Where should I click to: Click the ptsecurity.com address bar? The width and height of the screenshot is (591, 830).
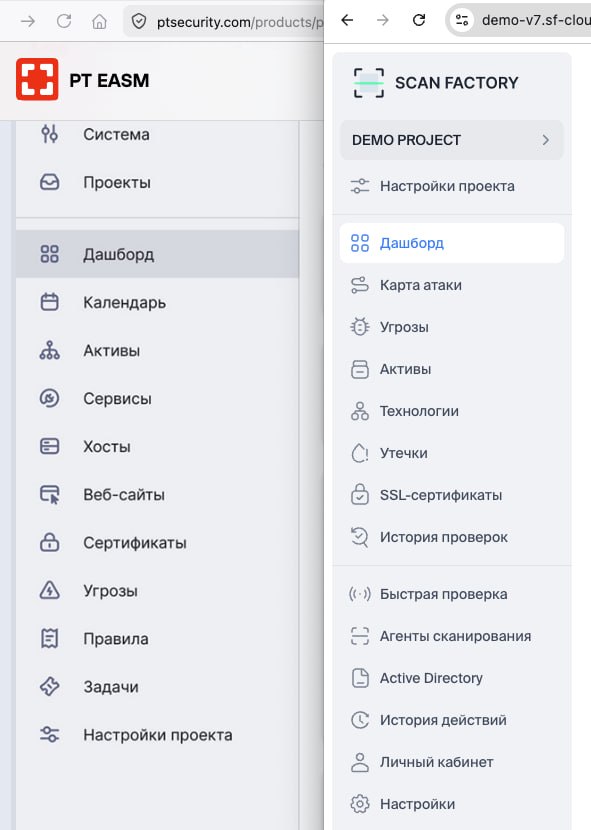[223, 22]
